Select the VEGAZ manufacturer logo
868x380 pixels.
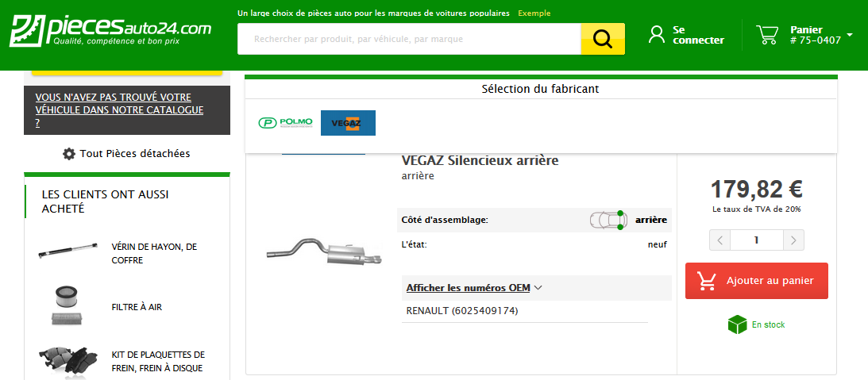348,123
